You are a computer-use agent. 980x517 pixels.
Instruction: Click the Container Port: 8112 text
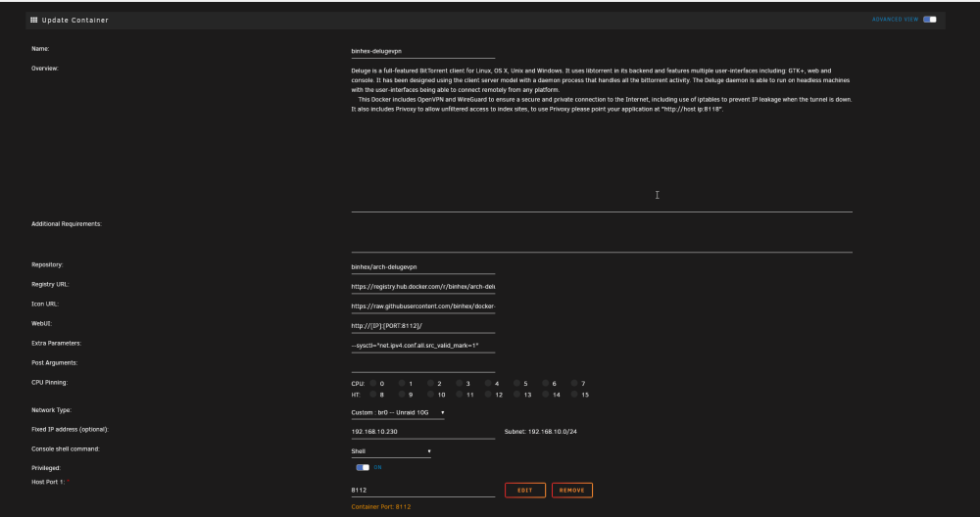tap(380, 507)
